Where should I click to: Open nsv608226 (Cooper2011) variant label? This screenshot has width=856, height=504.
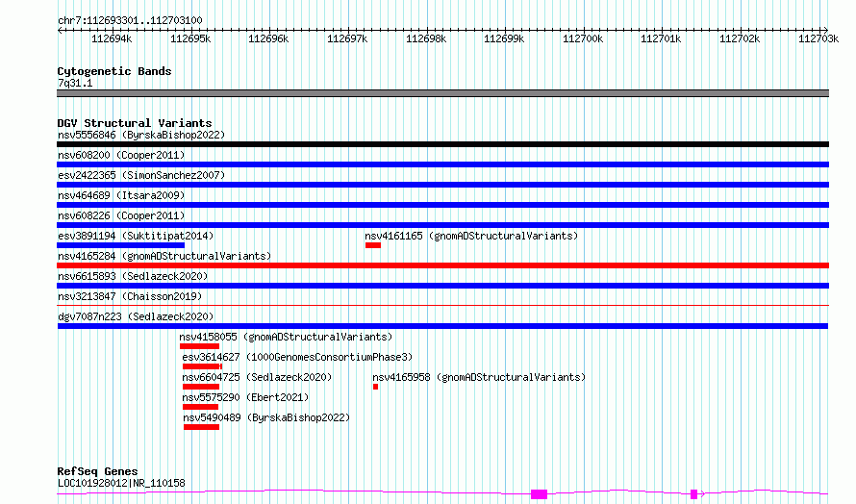(121, 215)
